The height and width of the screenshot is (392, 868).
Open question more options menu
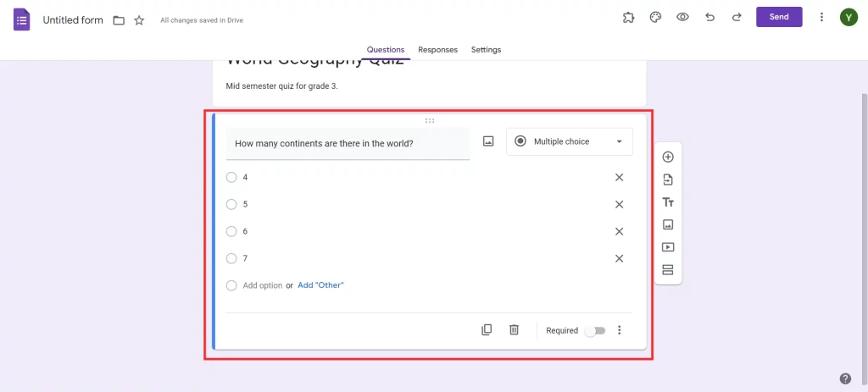tap(620, 330)
